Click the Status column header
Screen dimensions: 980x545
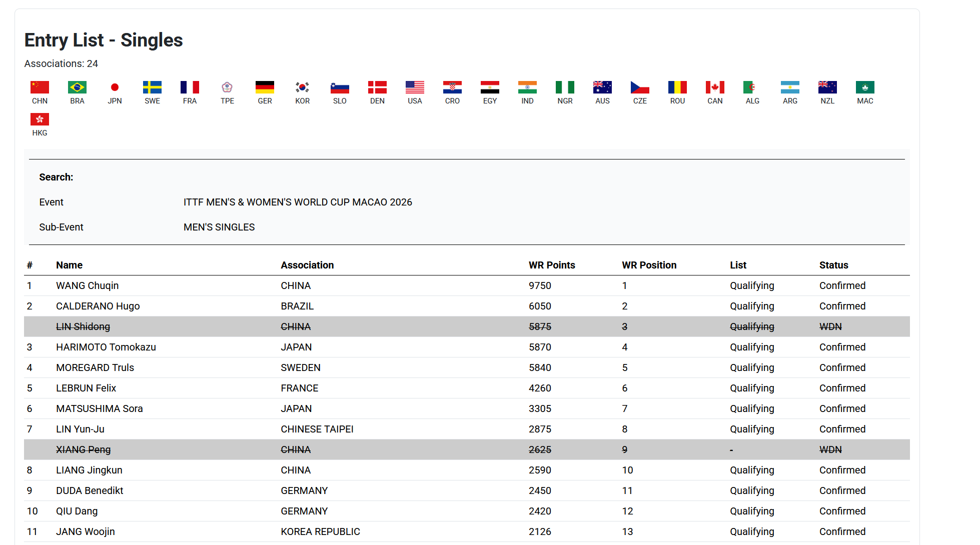click(x=833, y=265)
